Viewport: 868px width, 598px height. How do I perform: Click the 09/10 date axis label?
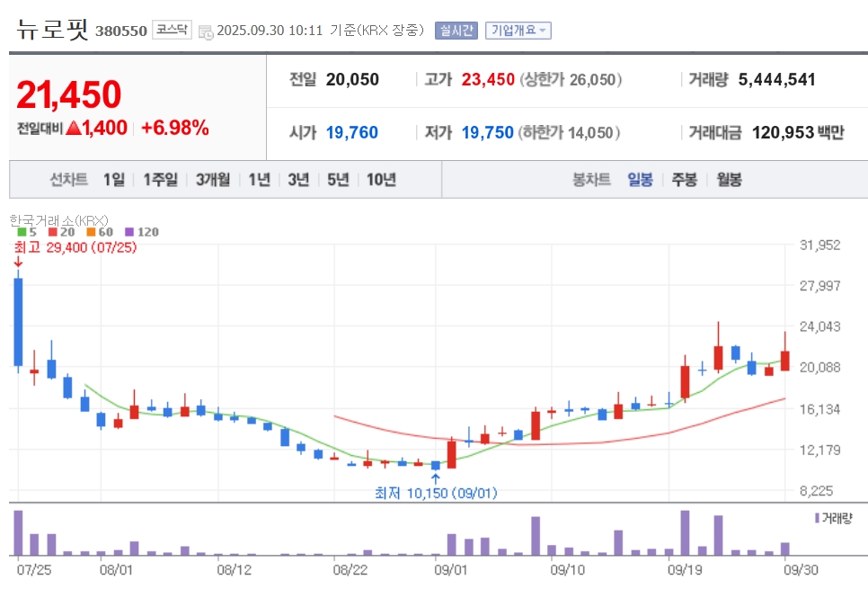(567, 570)
